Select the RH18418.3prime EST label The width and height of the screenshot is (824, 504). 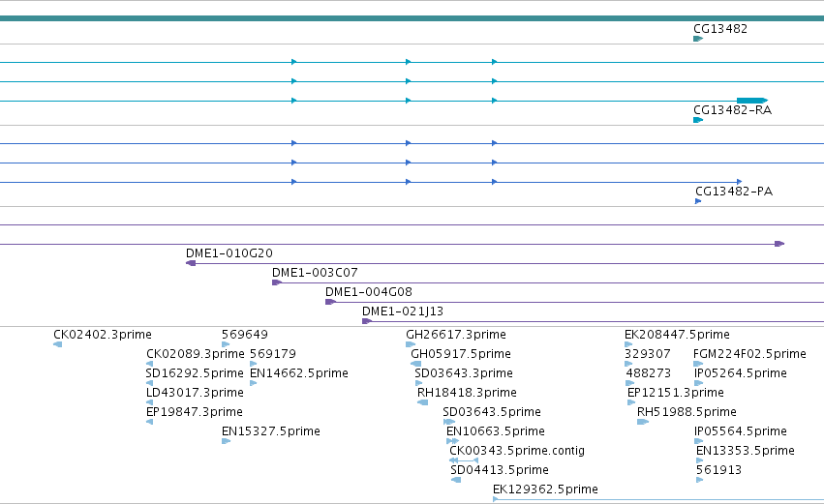click(467, 393)
